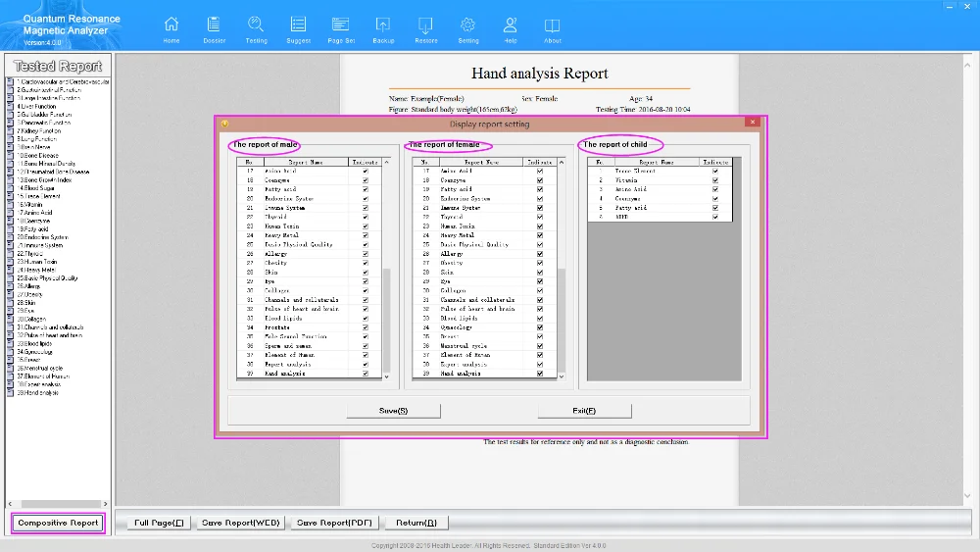Open Page Set from the toolbar
Image resolution: width=980 pixels, height=552 pixels.
coord(340,27)
